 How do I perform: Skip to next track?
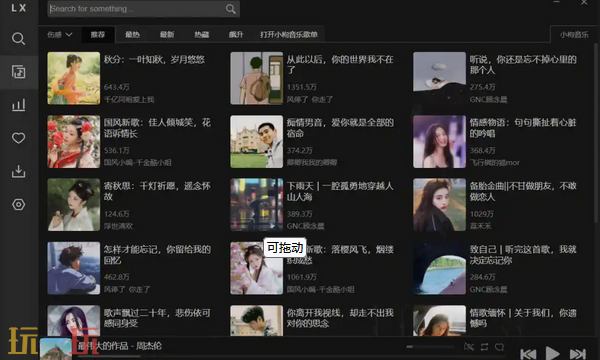pos(577,354)
